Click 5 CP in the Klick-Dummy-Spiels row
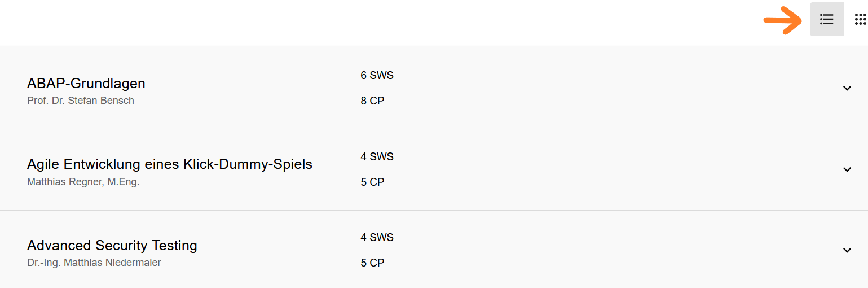This screenshot has height=288, width=868. [372, 182]
